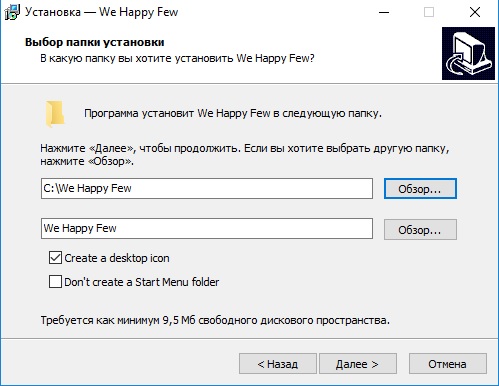499x386 pixels.
Task: Go back with the Назад button
Action: click(278, 364)
